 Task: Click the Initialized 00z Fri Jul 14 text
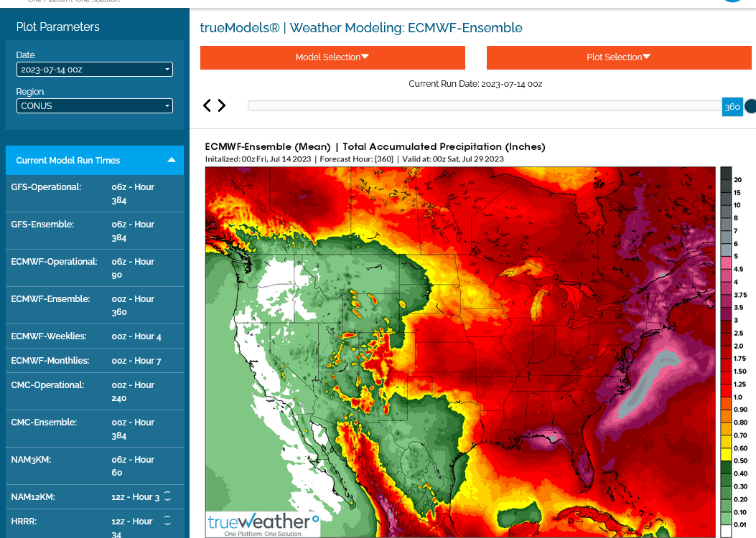click(258, 159)
